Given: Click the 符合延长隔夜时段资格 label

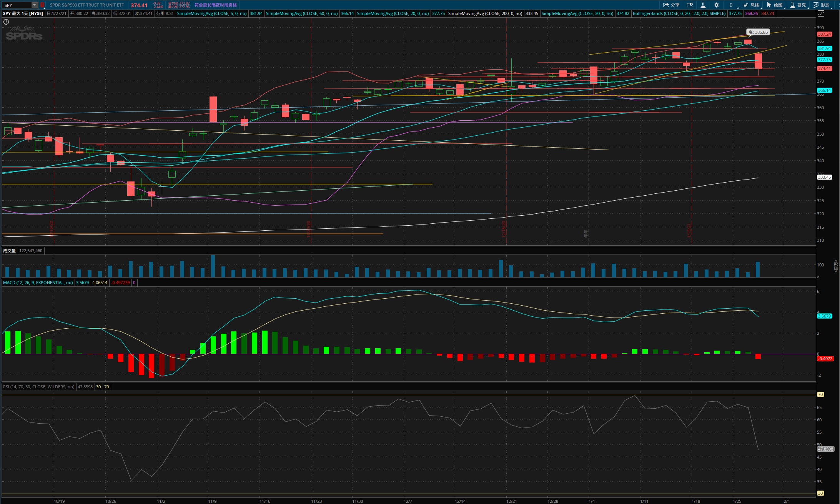Looking at the screenshot, I should 216,5.
